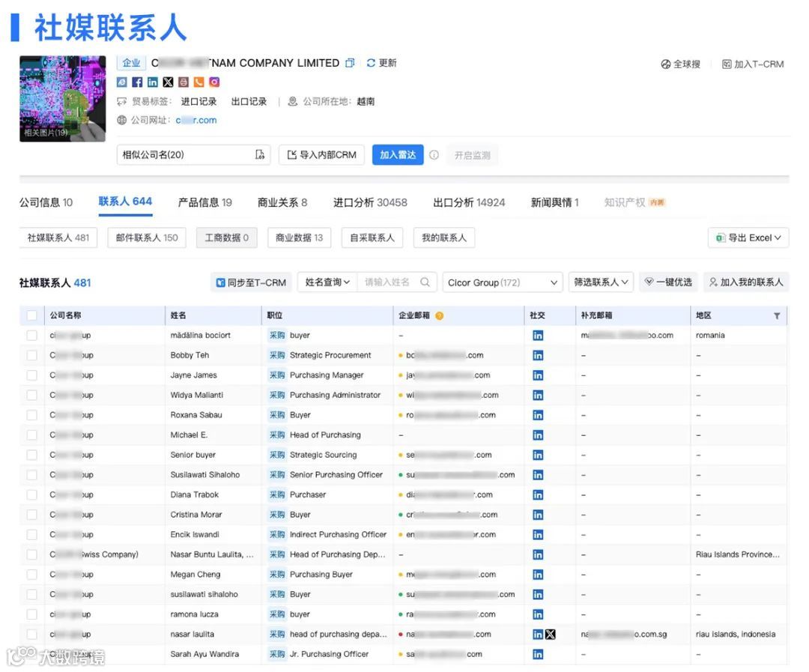Click the filter icon in 地区 column
The height and width of the screenshot is (672, 809).
tap(777, 316)
